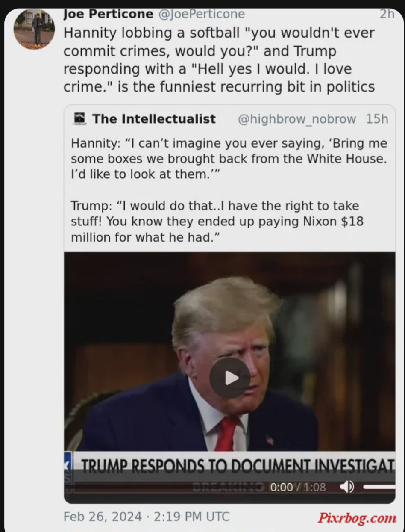The height and width of the screenshot is (532, 405).
Task: Adjust the video volume slider
Action: click(379, 486)
